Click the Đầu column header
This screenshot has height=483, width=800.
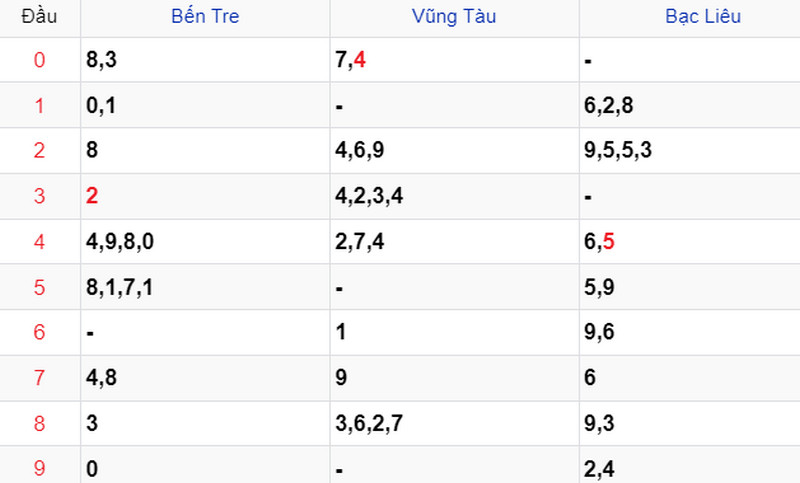(x=39, y=16)
